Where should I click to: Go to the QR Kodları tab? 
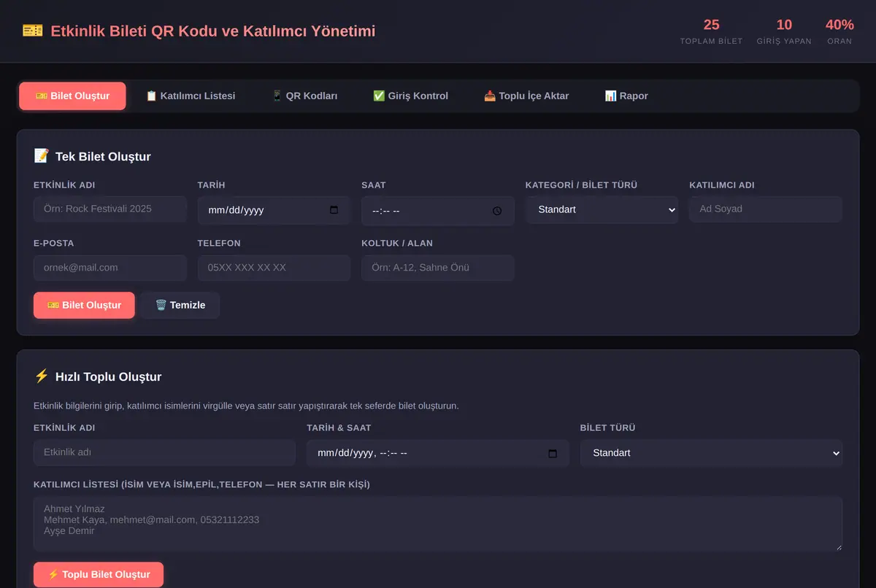tap(304, 96)
